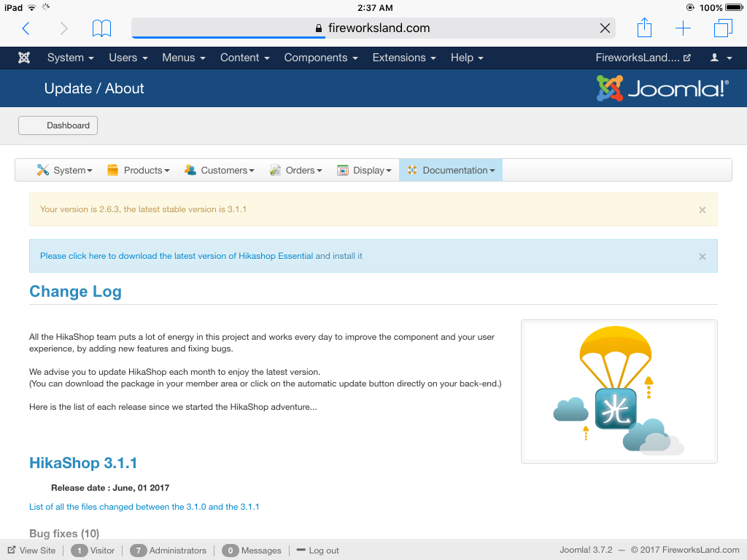Stop loading with the address bar X
This screenshot has width=747, height=560.
[605, 28]
